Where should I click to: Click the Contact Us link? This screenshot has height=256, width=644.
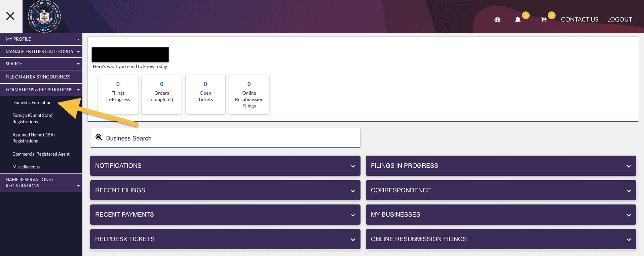click(x=579, y=20)
